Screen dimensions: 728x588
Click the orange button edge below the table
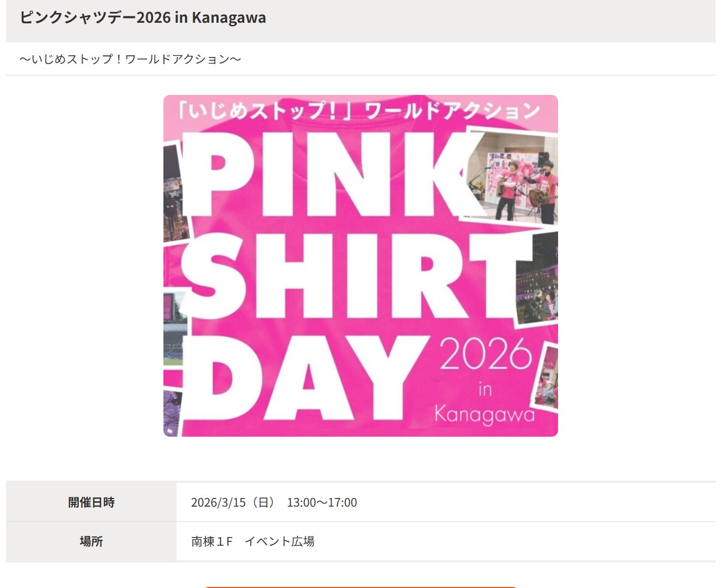pyautogui.click(x=360, y=587)
